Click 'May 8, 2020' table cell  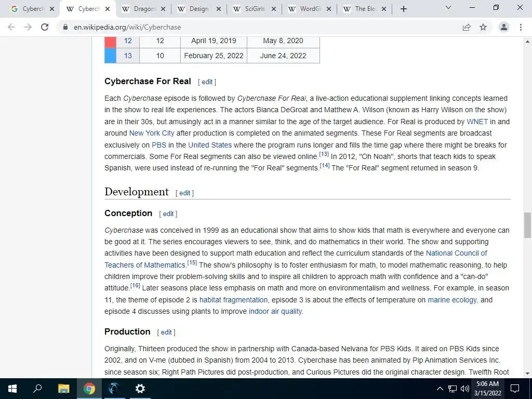283,41
